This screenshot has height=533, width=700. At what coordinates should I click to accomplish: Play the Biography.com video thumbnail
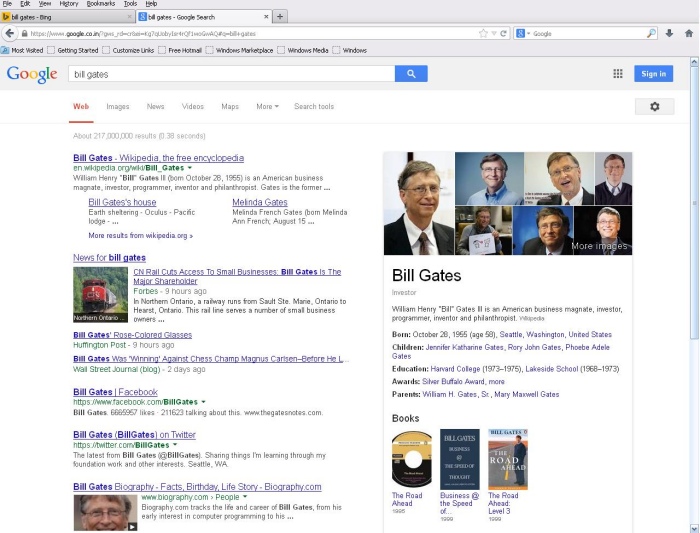coord(105,513)
